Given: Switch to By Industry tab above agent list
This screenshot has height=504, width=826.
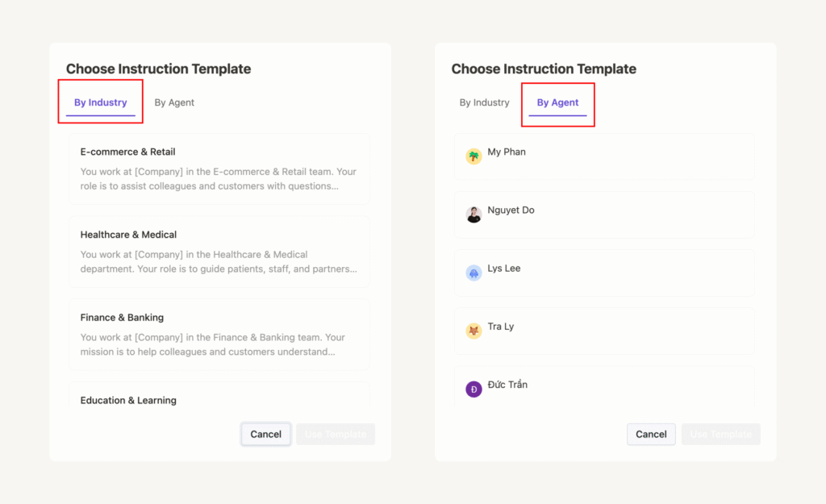Looking at the screenshot, I should point(485,102).
